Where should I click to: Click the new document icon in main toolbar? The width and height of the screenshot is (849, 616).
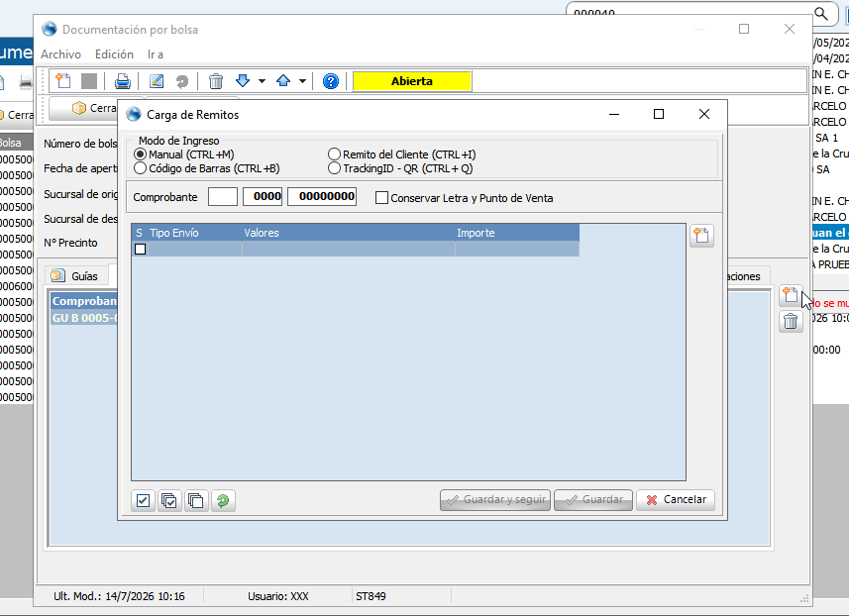click(63, 81)
